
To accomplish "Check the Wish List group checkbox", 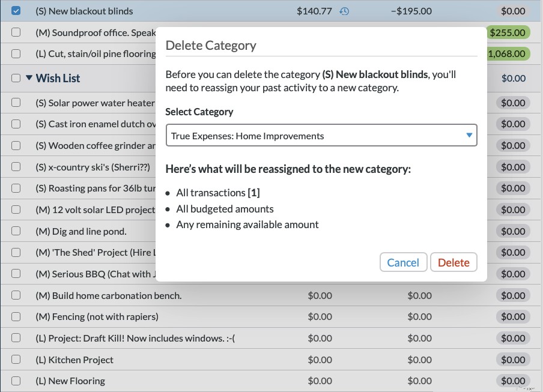I will (16, 78).
